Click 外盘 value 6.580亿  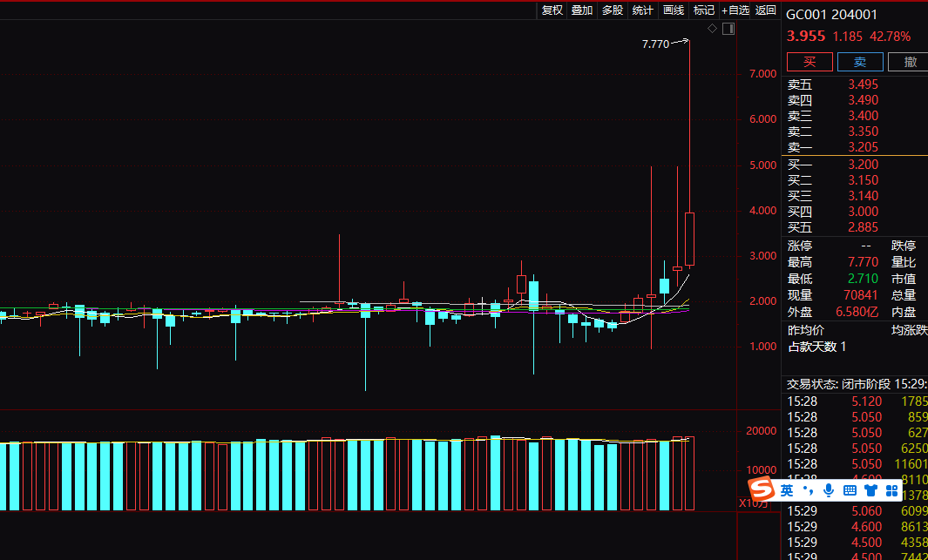click(x=857, y=313)
